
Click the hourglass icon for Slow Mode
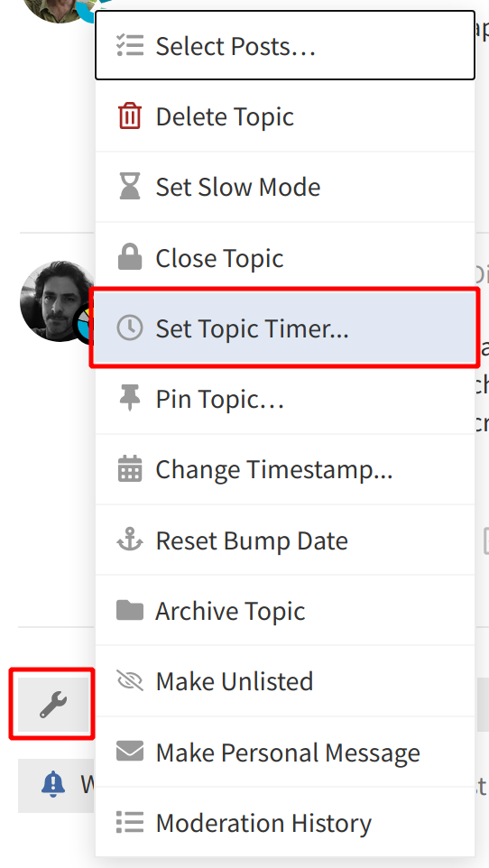pyautogui.click(x=130, y=187)
